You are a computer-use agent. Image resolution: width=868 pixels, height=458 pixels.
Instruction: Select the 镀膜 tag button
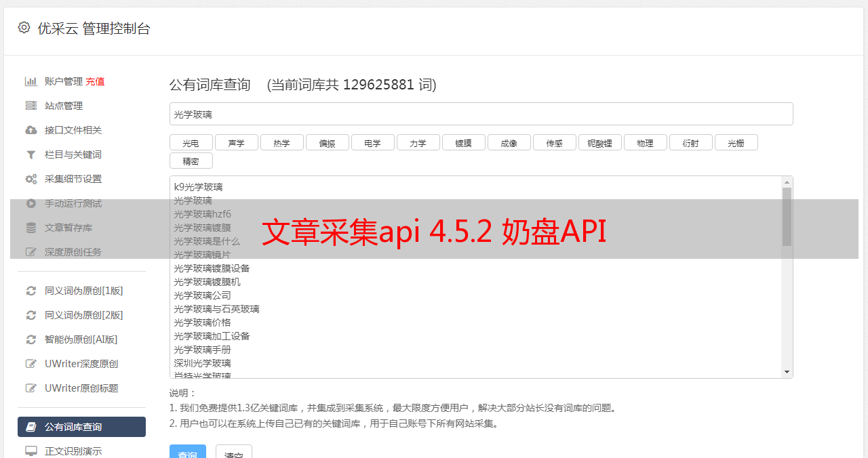point(463,142)
